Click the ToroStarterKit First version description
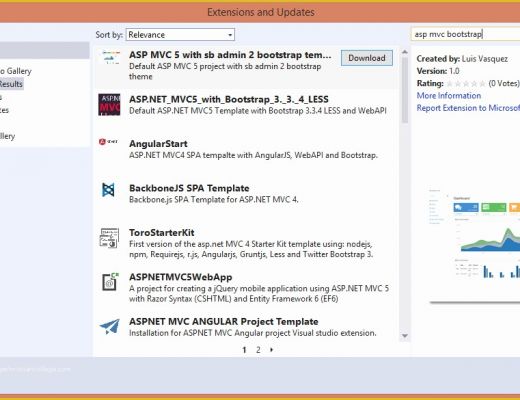Image resolution: width=520 pixels, height=400 pixels. [251, 249]
